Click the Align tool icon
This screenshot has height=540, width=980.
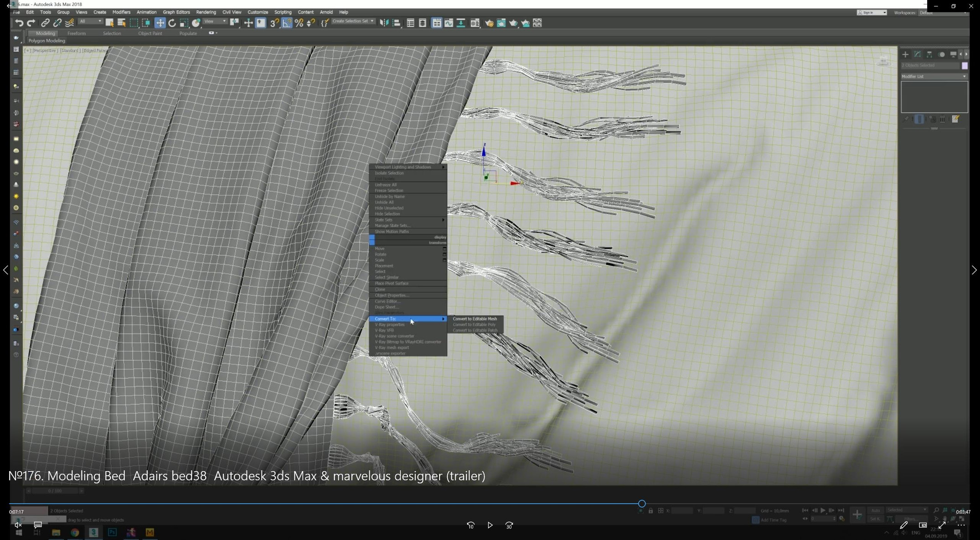397,23
